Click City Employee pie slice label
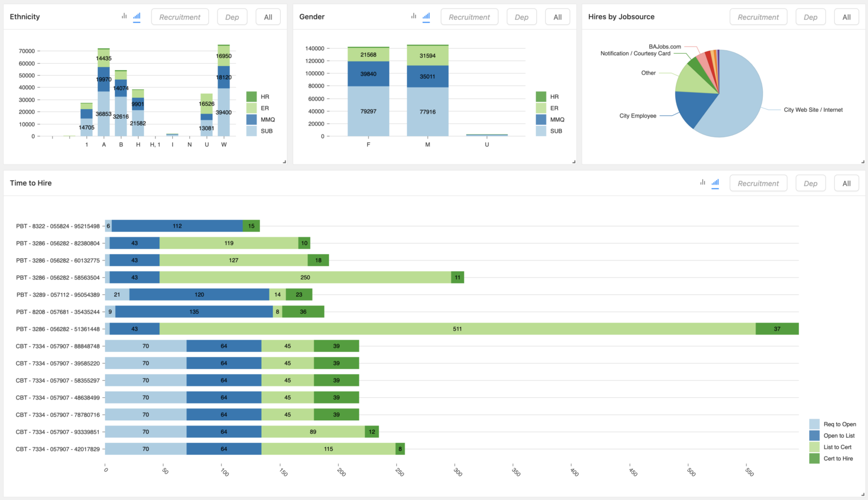 tap(637, 116)
